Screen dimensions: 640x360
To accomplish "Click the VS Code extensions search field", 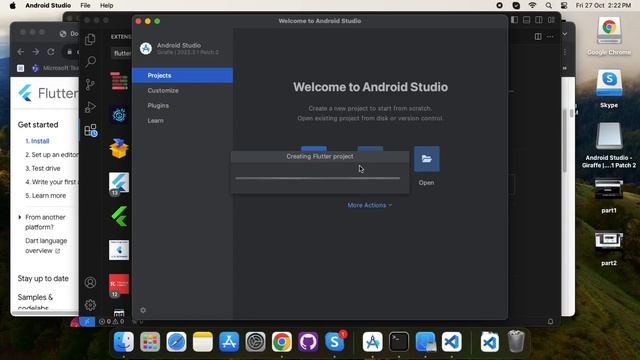I will [x=121, y=53].
